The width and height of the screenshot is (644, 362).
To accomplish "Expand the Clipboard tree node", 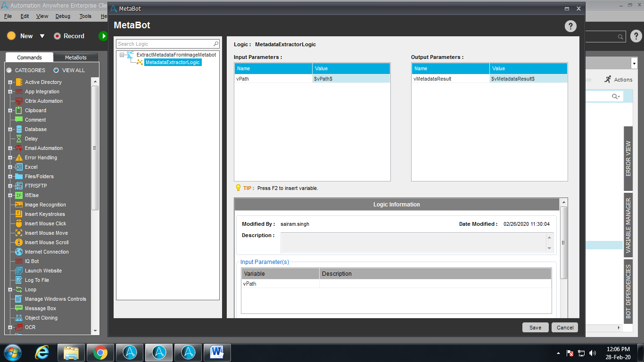I will [x=10, y=110].
